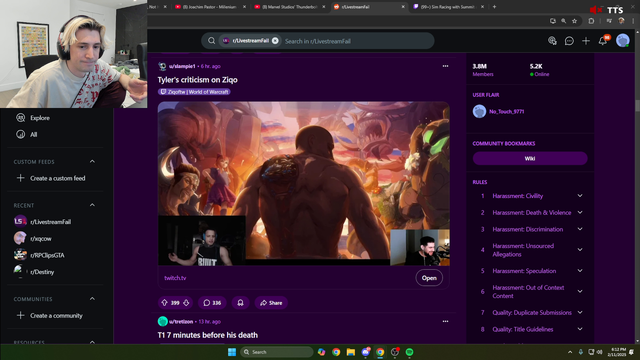This screenshot has height=360, width=640.
Task: Downvote the Tyler's criticism on Ziqo post
Action: [186, 303]
